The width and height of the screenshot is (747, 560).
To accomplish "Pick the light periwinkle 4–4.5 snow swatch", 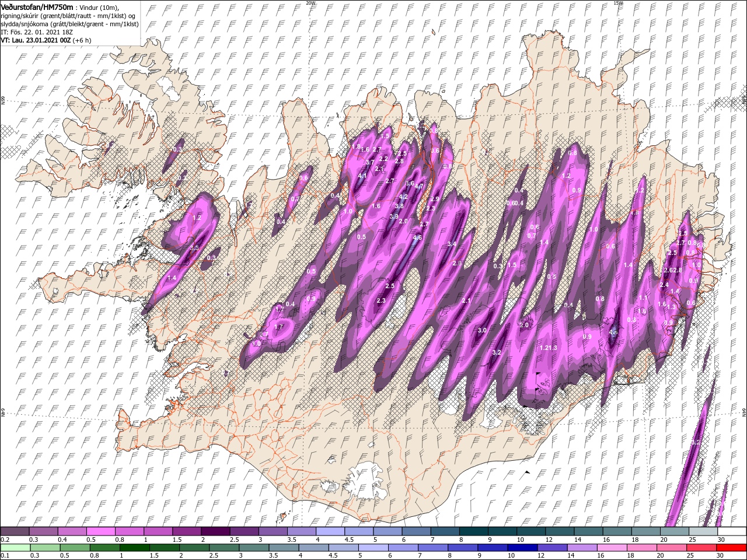I will tap(330, 531).
